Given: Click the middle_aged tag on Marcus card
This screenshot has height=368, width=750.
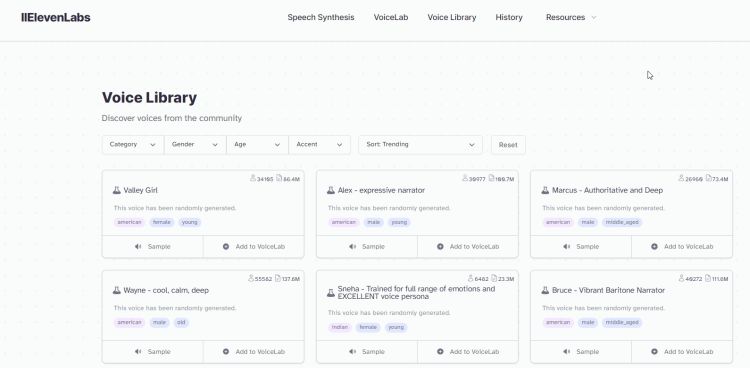Looking at the screenshot, I should tap(622, 223).
